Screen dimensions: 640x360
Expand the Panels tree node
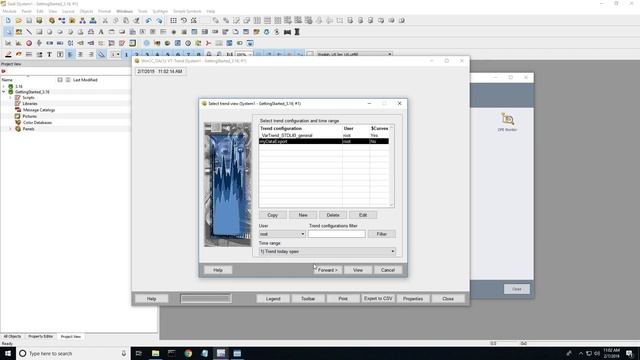11,129
